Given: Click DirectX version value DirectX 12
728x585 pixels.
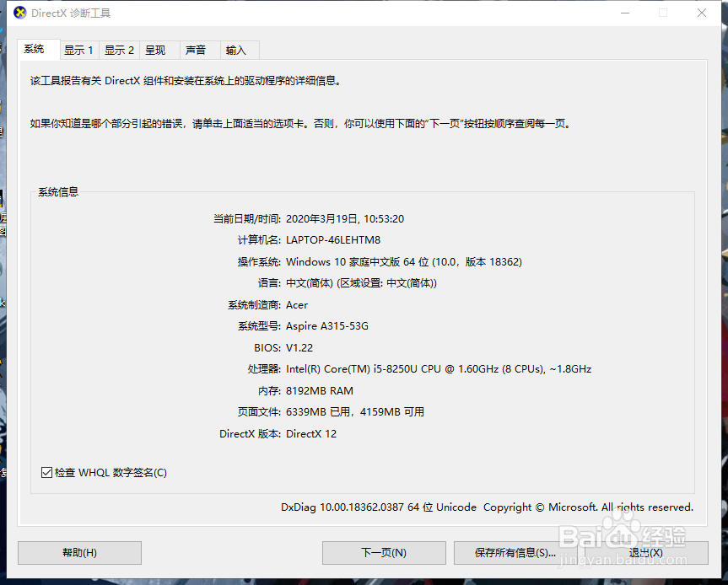Looking at the screenshot, I should 311,434.
